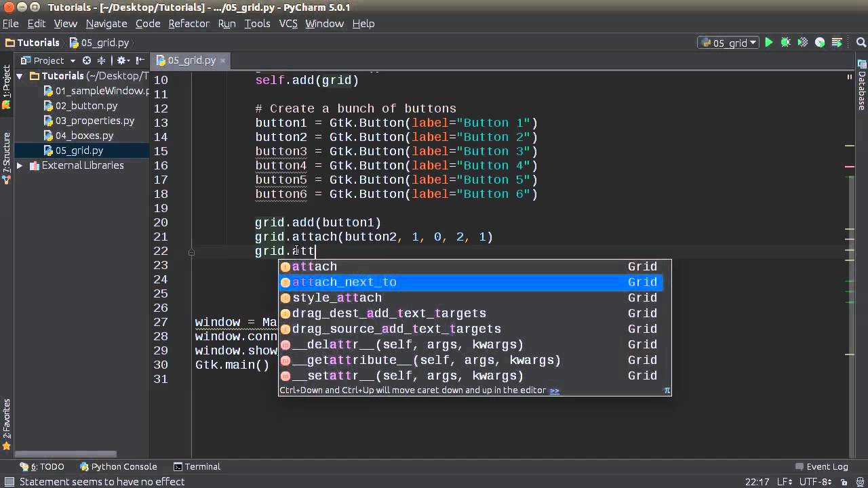
Task: Open the Edit menu
Action: tap(37, 23)
